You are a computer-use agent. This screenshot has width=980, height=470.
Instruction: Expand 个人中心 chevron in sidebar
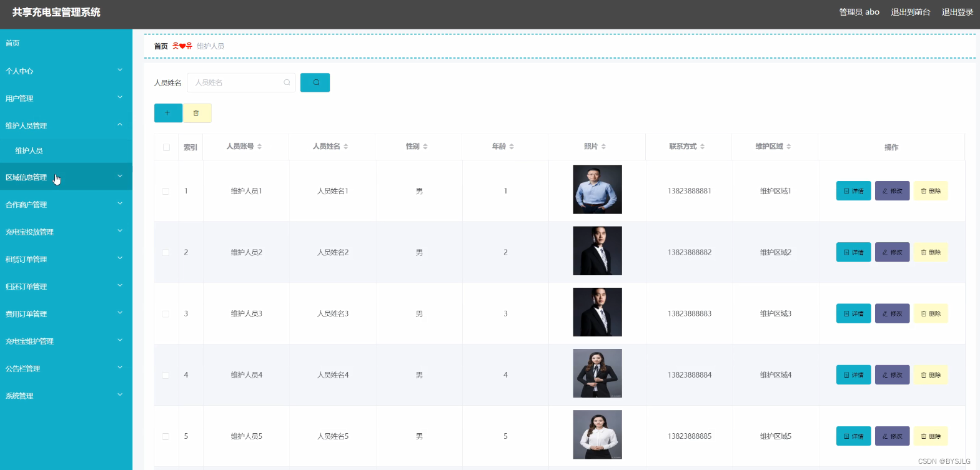pyautogui.click(x=120, y=70)
